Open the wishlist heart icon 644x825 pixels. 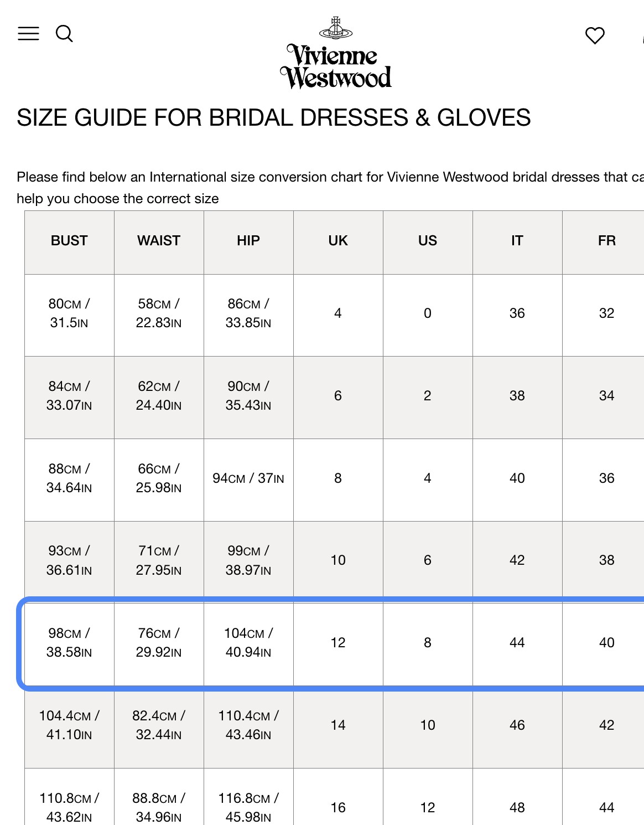coord(595,35)
